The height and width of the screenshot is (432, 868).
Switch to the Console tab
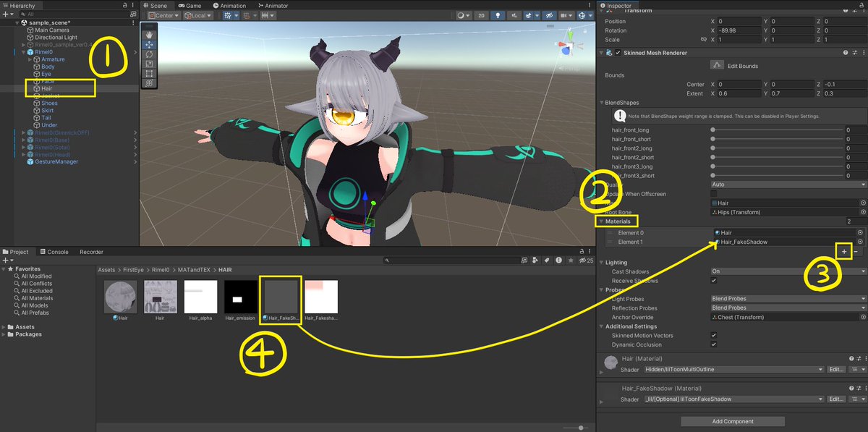coord(54,252)
